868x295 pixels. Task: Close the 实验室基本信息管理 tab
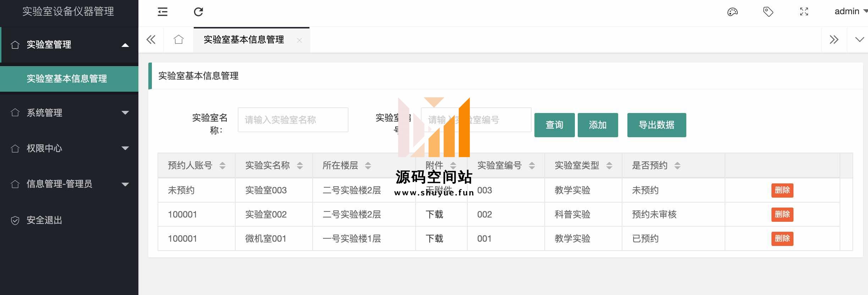point(300,40)
